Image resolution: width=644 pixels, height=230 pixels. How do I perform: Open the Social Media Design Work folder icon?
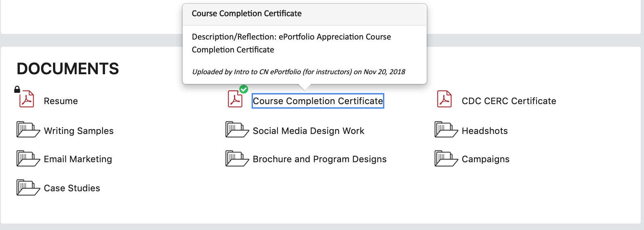pos(237,130)
